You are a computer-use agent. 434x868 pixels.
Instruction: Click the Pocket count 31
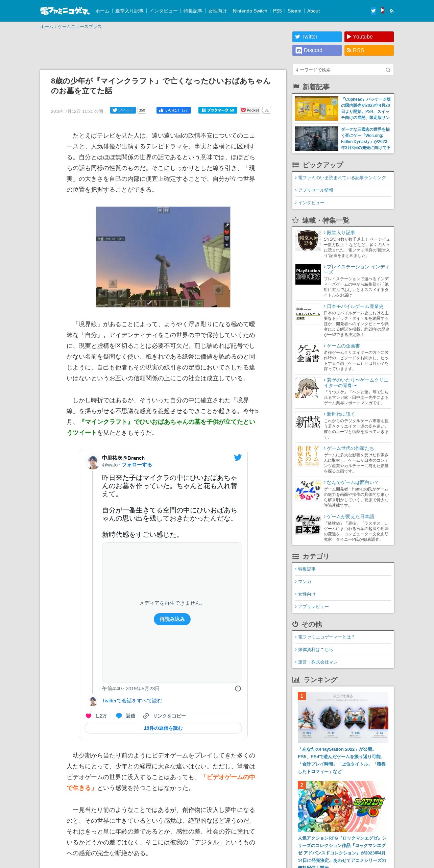[x=267, y=110]
